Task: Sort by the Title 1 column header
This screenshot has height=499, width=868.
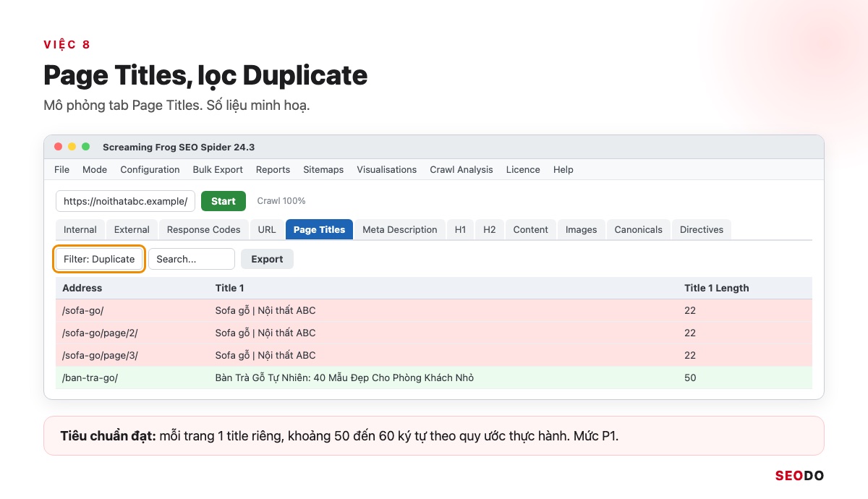Action: (x=229, y=288)
